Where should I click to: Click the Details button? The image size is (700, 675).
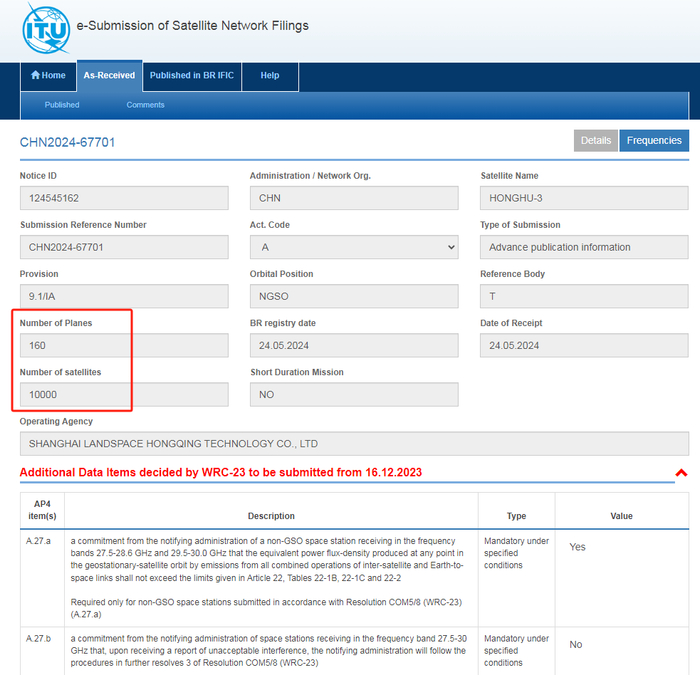pyautogui.click(x=596, y=141)
